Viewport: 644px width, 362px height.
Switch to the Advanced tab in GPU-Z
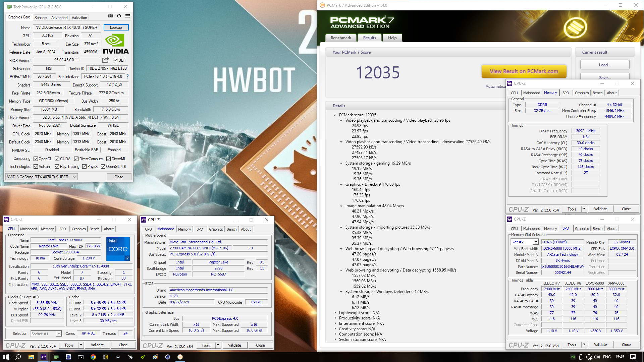tap(59, 17)
